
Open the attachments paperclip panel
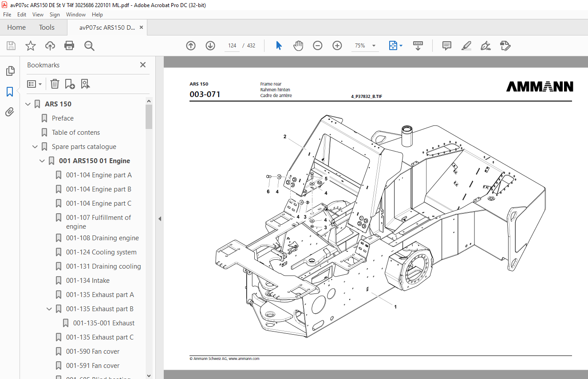tap(10, 112)
